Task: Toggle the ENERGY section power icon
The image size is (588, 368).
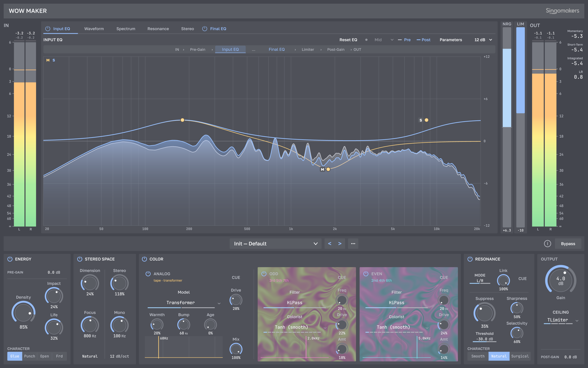Action: click(x=10, y=259)
